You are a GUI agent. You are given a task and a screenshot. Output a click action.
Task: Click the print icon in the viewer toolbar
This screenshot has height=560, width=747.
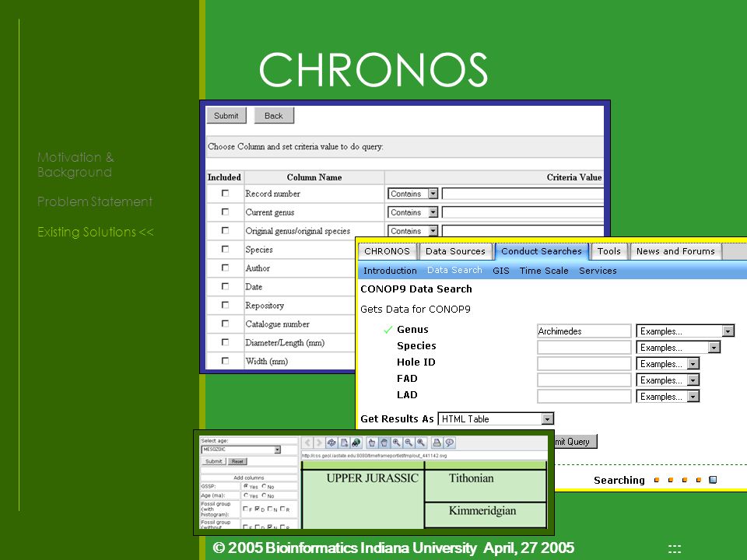pos(437,443)
